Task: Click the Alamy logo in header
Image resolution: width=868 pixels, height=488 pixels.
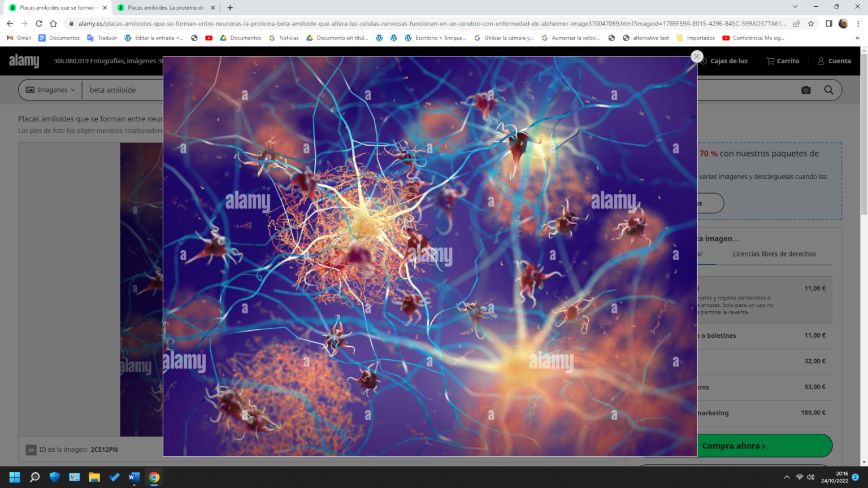Action: tap(24, 60)
